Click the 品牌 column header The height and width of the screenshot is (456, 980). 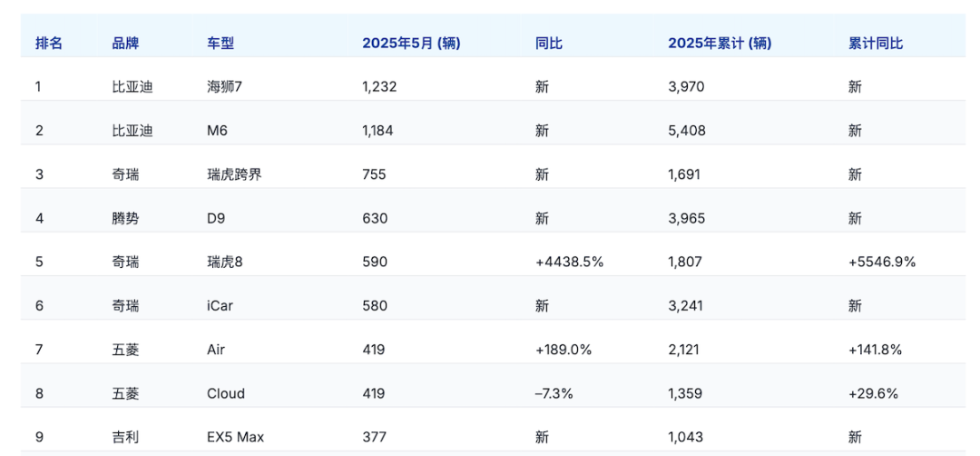click(x=125, y=44)
